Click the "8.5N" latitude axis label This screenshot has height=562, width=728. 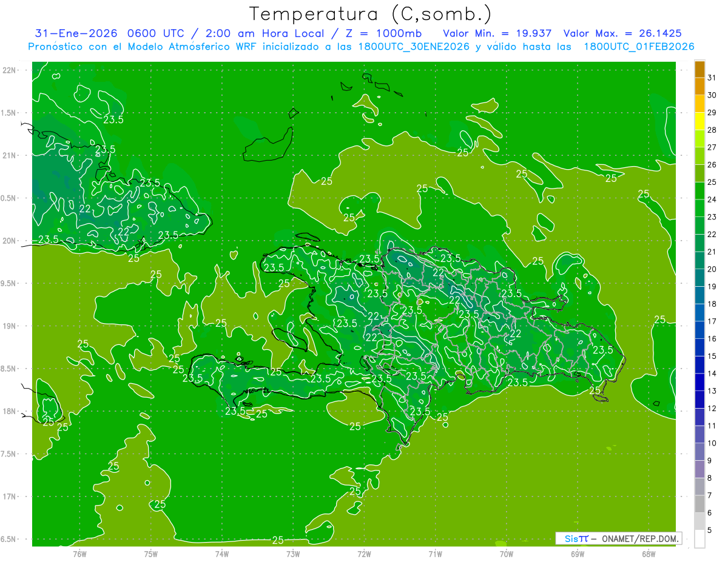(8, 369)
